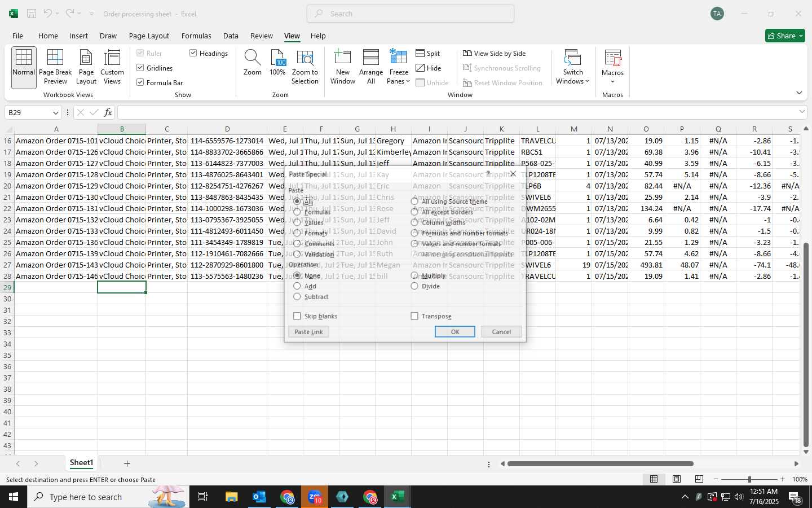Click Cancel in Paste Special dialog
The height and width of the screenshot is (508, 812).
tap(501, 332)
